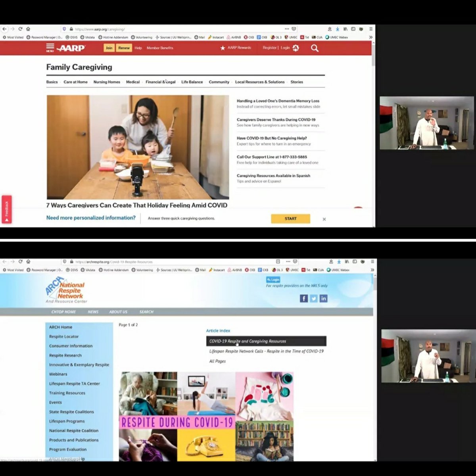This screenshot has width=476, height=476.
Task: Click the yellow Join button
Action: [x=109, y=48]
